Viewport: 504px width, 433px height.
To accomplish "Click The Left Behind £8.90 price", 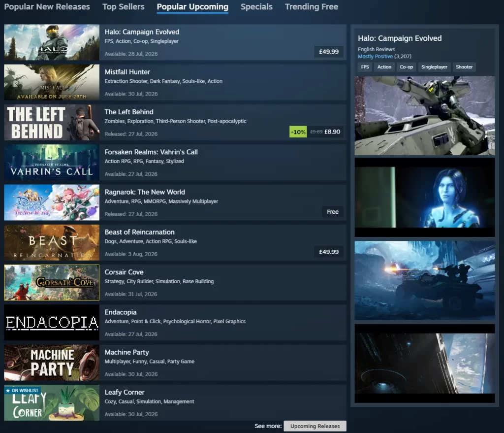I will click(x=332, y=132).
